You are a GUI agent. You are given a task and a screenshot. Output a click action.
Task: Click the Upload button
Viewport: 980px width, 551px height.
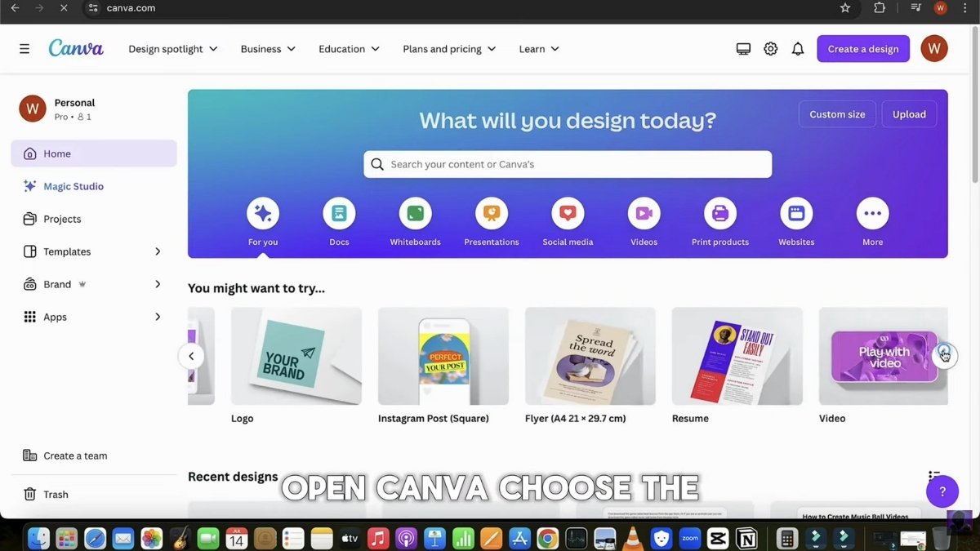909,113
